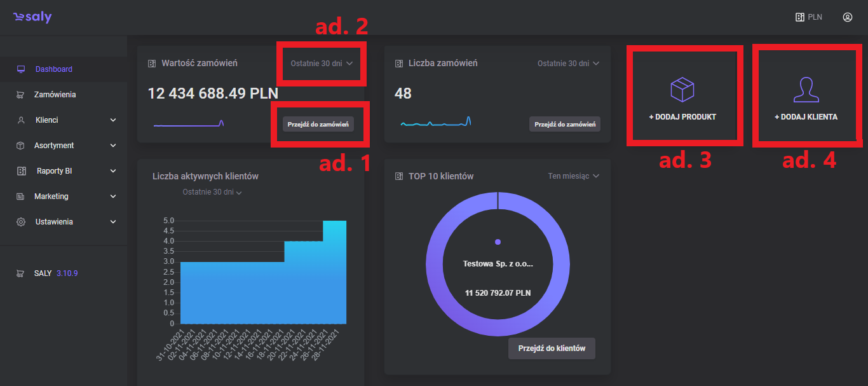Open period dropdown in Liczba zamówień card
The image size is (868, 386).
tap(568, 64)
